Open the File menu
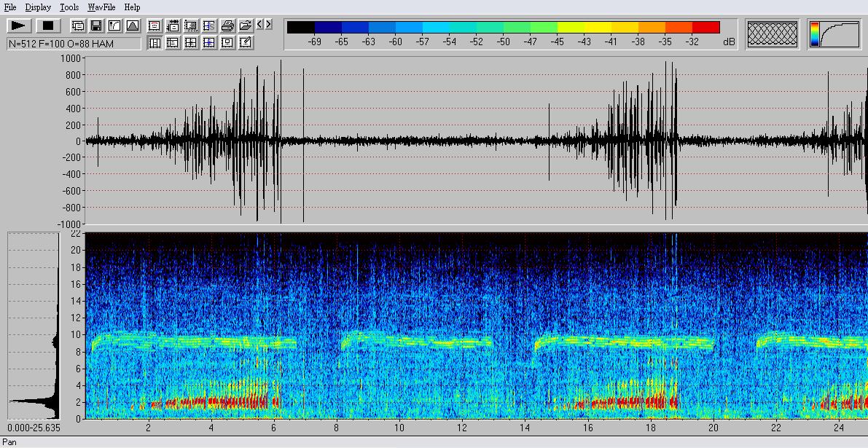 [10, 7]
